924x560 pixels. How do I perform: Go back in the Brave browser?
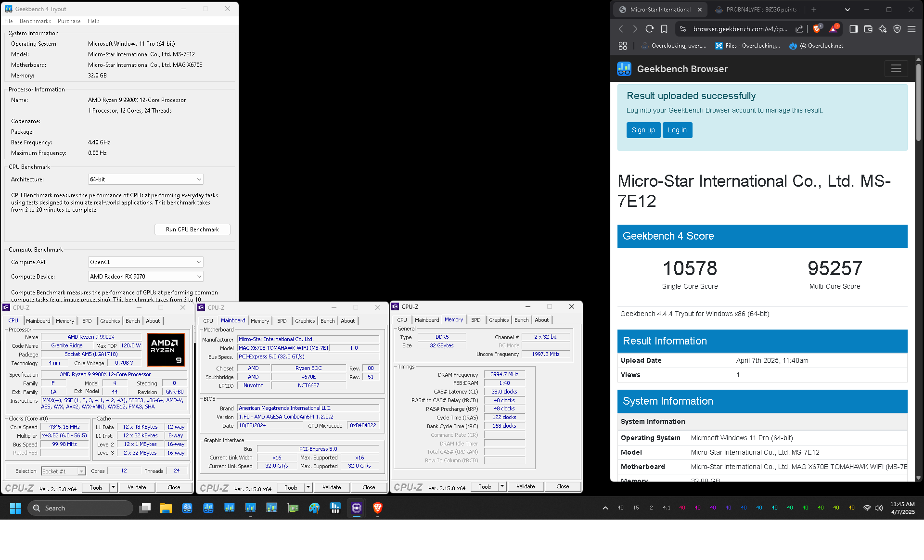tap(621, 29)
